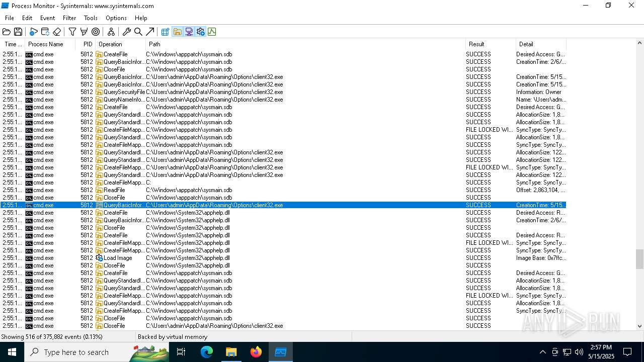The height and width of the screenshot is (362, 644).
Task: Click the Result column header
Action: (491, 44)
